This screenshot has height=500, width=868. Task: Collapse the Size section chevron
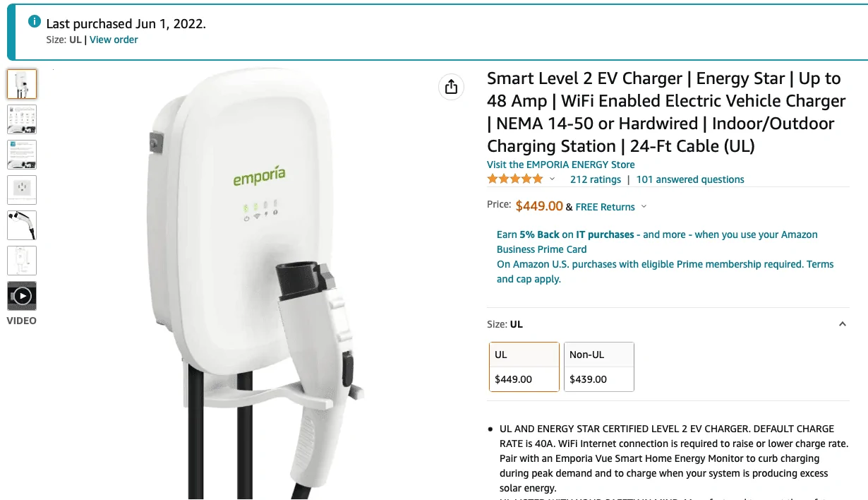click(x=842, y=324)
